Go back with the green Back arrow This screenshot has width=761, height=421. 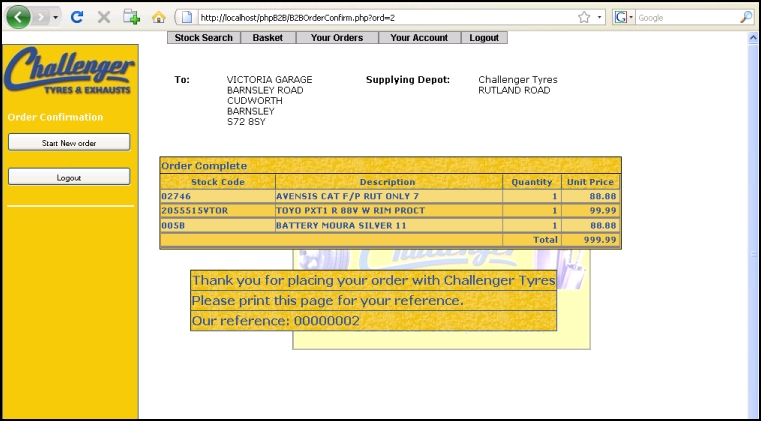click(18, 17)
